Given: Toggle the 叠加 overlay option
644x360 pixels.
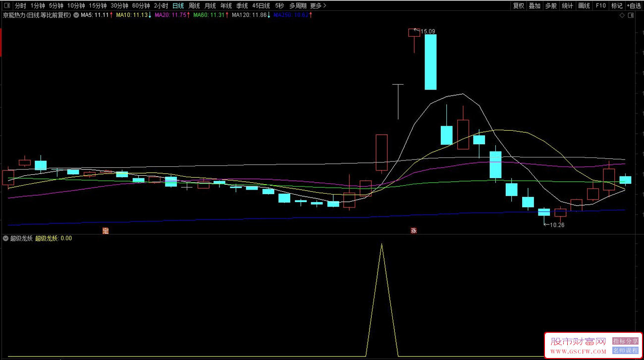Looking at the screenshot, I should click(x=535, y=6).
